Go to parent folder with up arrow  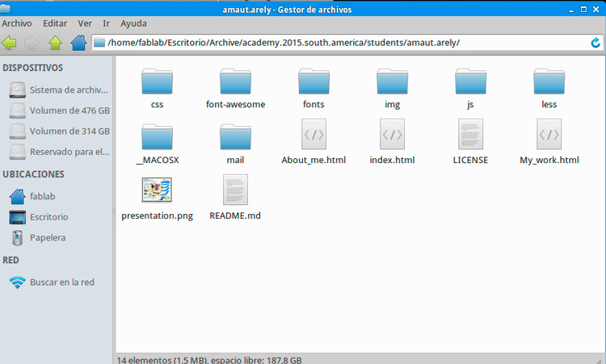pos(55,43)
